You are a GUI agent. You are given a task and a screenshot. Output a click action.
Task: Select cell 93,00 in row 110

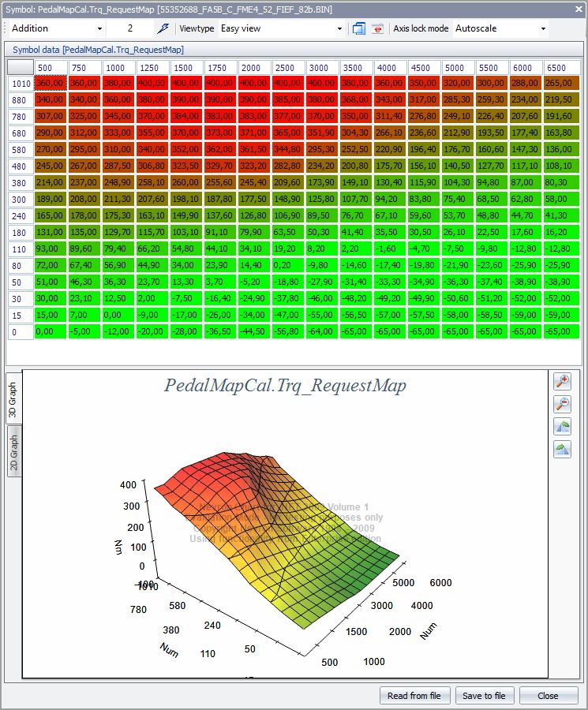[x=51, y=249]
